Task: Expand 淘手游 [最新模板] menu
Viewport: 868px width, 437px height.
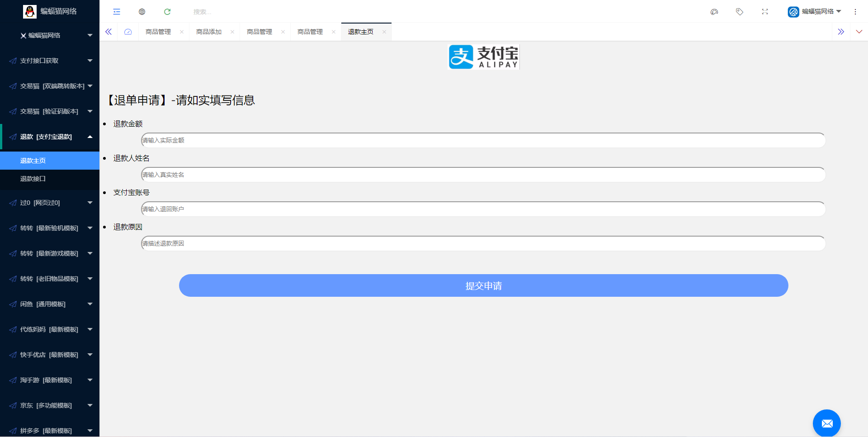Action: tap(50, 380)
